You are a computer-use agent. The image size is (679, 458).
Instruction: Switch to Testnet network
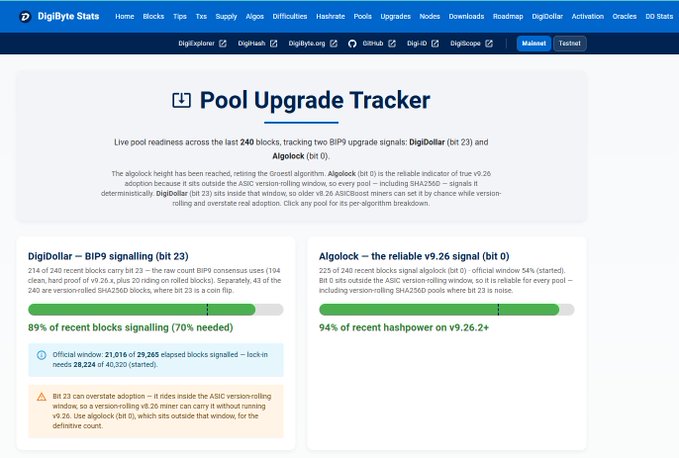click(x=569, y=43)
